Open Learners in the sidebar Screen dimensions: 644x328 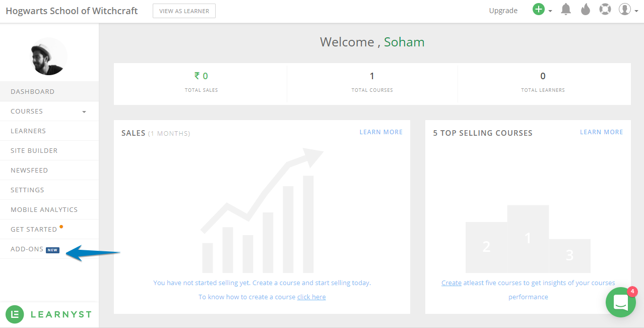49,131
